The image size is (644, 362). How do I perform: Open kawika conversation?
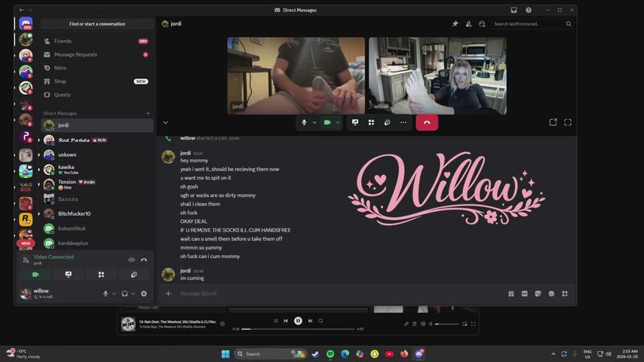(97, 169)
